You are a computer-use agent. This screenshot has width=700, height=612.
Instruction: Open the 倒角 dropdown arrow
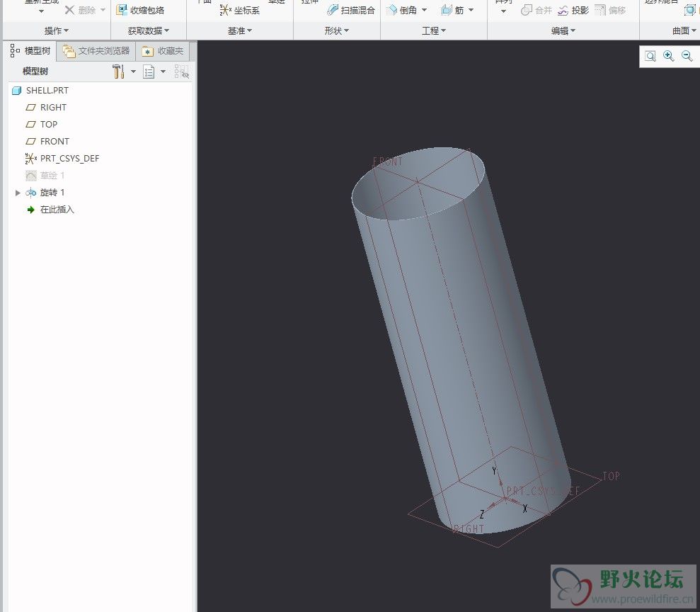[424, 10]
